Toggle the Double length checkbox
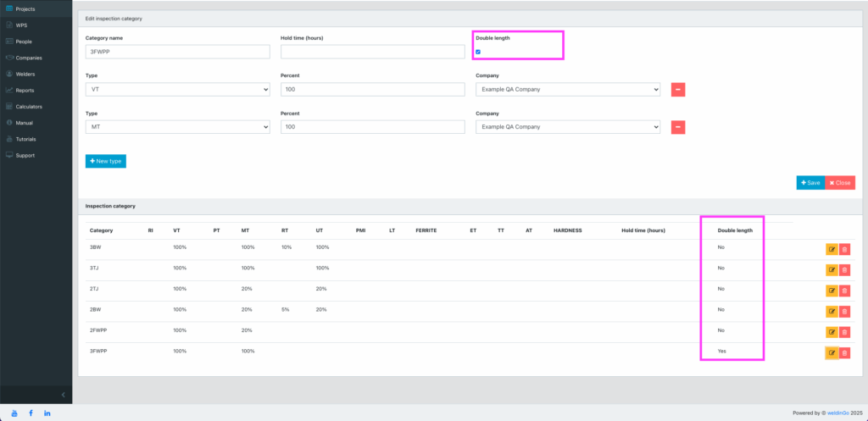The image size is (868, 421). [x=478, y=52]
